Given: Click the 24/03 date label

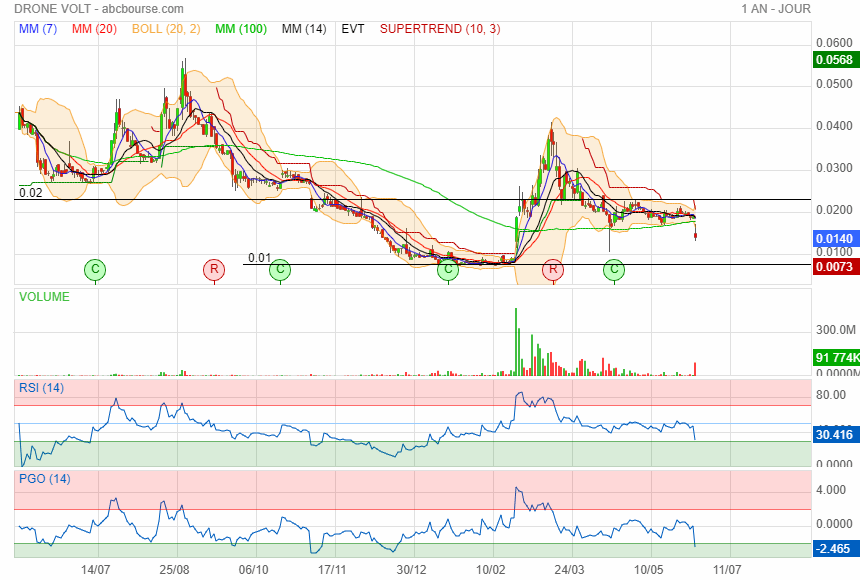Looking at the screenshot, I should point(569,570).
